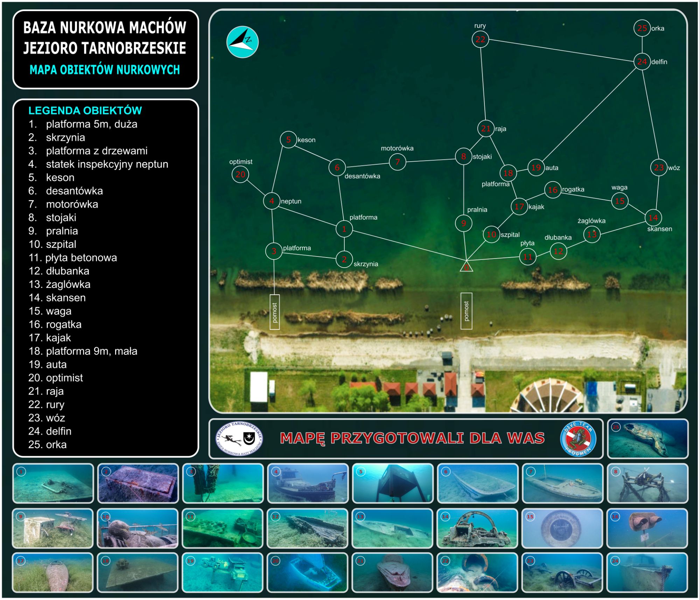Click map marker 11 płyta
This screenshot has height=600, width=700.
pos(527,257)
